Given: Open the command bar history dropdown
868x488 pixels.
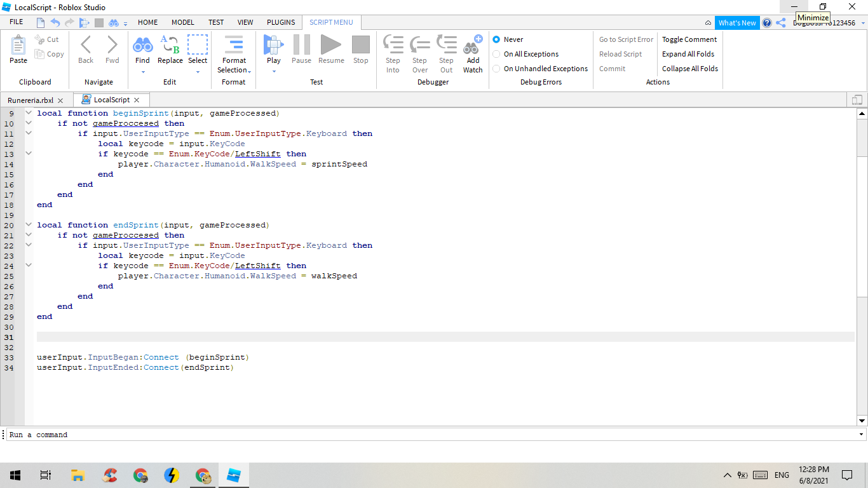Looking at the screenshot, I should point(862,435).
